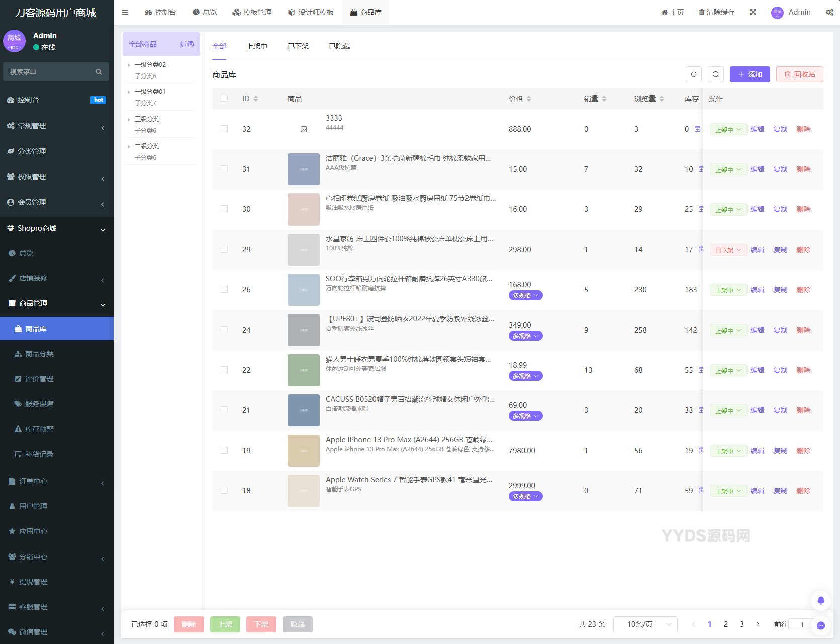Open 商品分类 in the sidebar menu
The width and height of the screenshot is (840, 644).
point(39,354)
